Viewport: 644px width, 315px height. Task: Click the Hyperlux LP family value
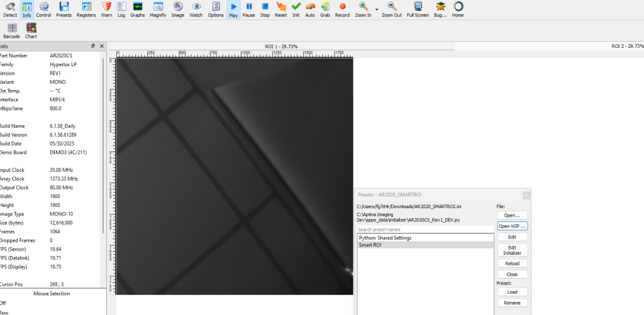tap(63, 64)
